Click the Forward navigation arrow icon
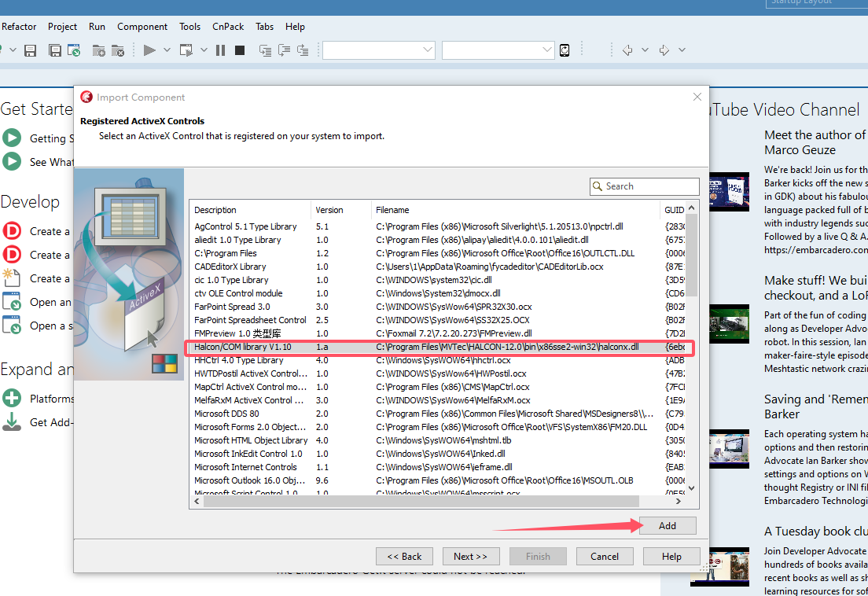This screenshot has width=868, height=596. coord(664,50)
